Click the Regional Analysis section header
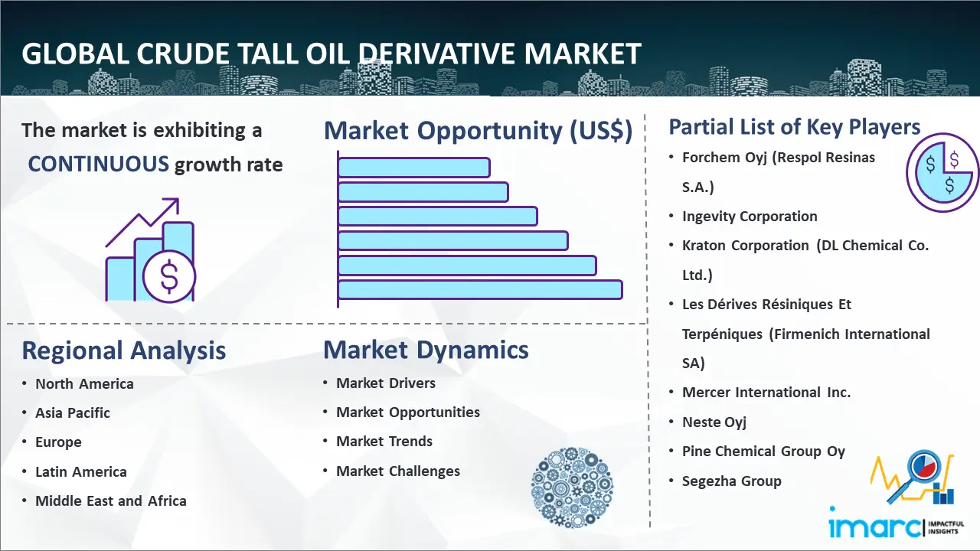 coord(123,350)
